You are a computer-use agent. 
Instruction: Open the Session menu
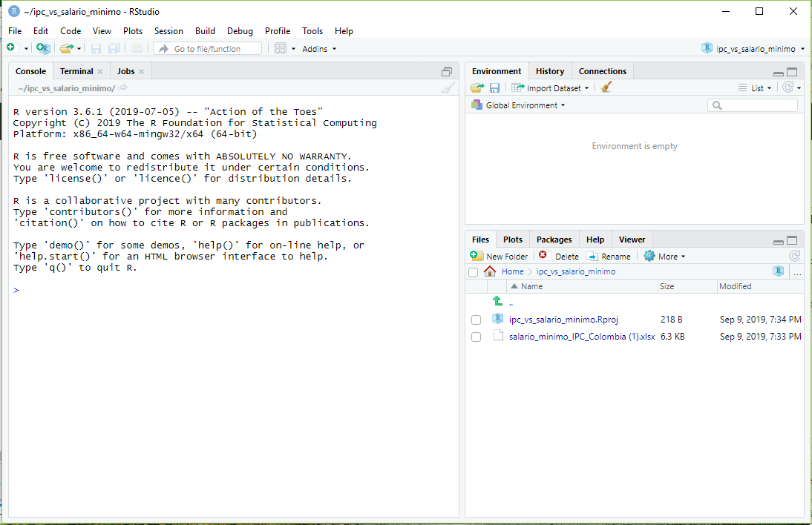click(x=168, y=31)
